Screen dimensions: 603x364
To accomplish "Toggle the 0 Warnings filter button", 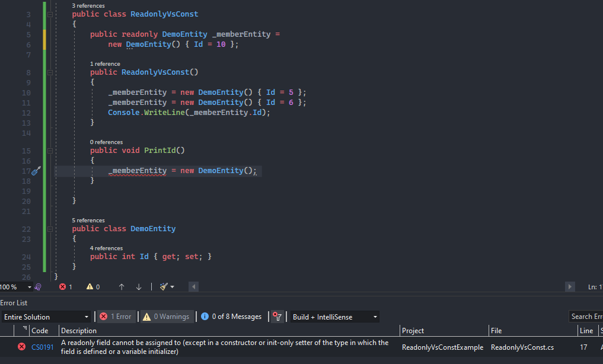I will (x=166, y=316).
